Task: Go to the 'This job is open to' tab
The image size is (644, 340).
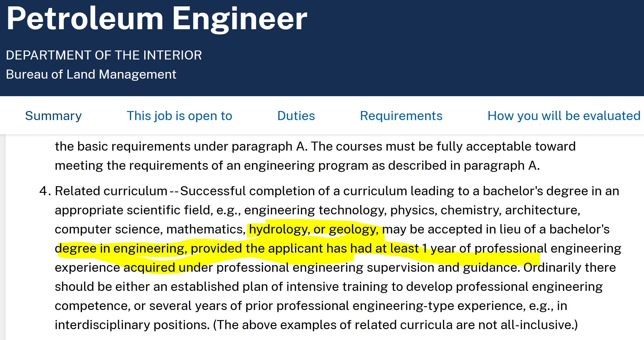Action: 179,116
